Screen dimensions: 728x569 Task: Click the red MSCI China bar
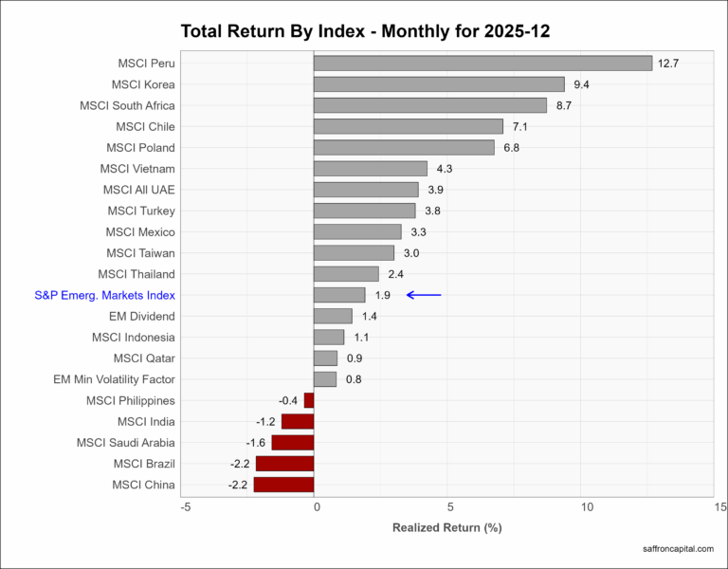pos(283,485)
